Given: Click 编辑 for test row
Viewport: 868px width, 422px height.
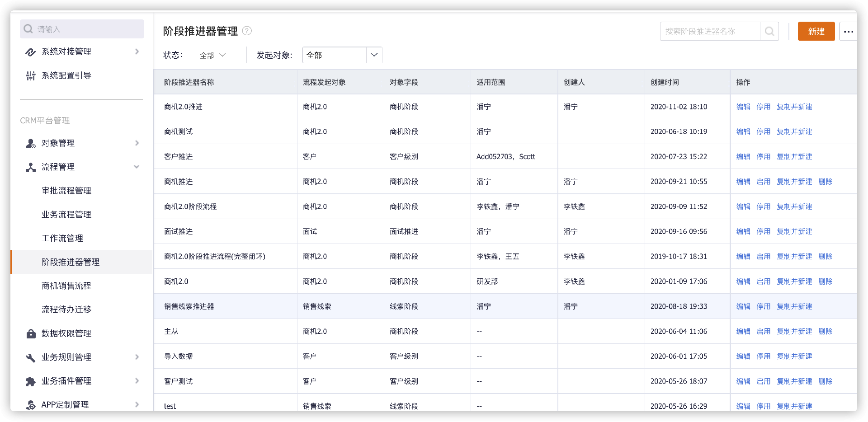Looking at the screenshot, I should (x=743, y=406).
